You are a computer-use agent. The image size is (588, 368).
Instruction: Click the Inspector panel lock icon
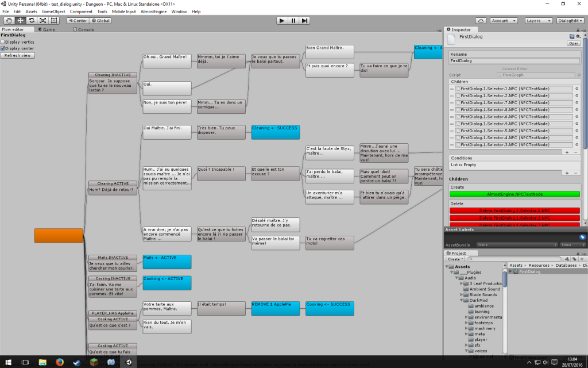pos(578,30)
